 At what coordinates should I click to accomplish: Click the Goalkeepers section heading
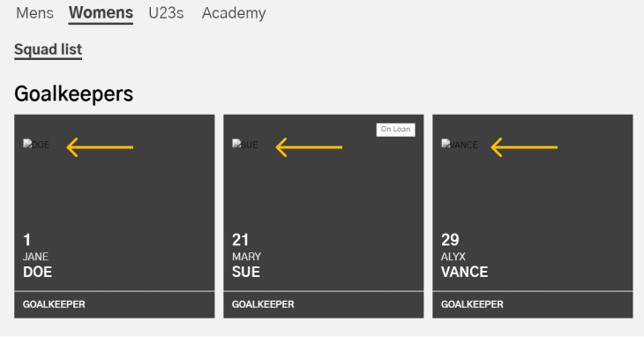point(73,94)
